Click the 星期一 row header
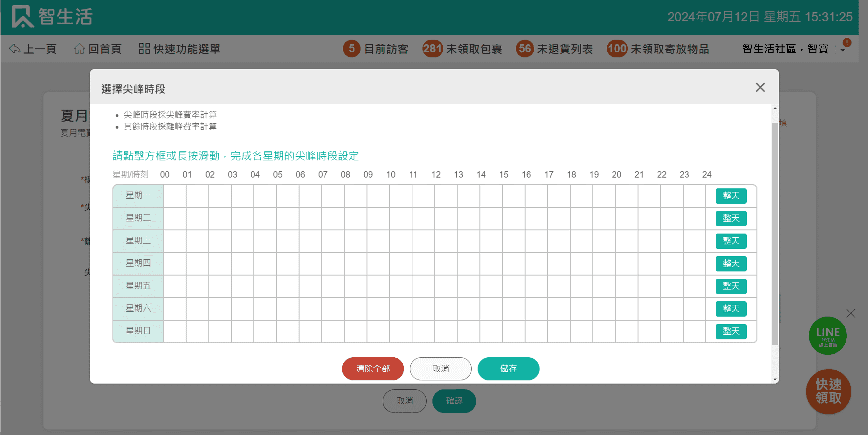This screenshot has height=435, width=868. 138,196
